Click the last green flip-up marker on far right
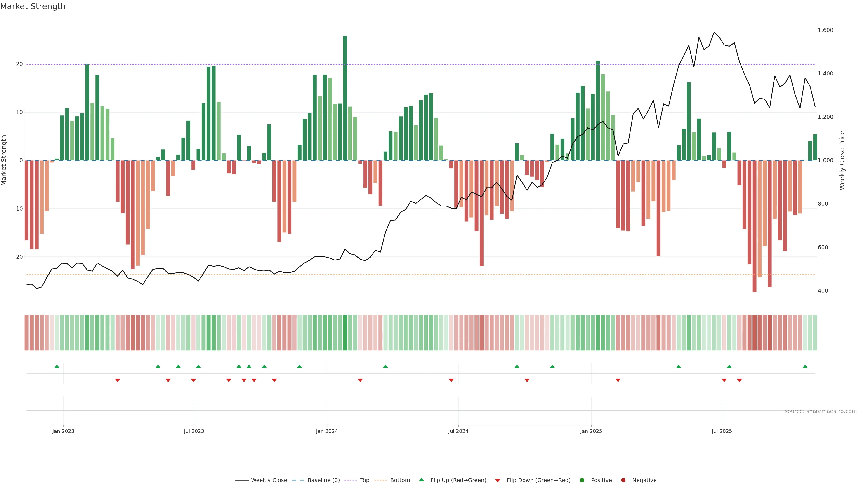This screenshot has height=488, width=868. pyautogui.click(x=805, y=366)
